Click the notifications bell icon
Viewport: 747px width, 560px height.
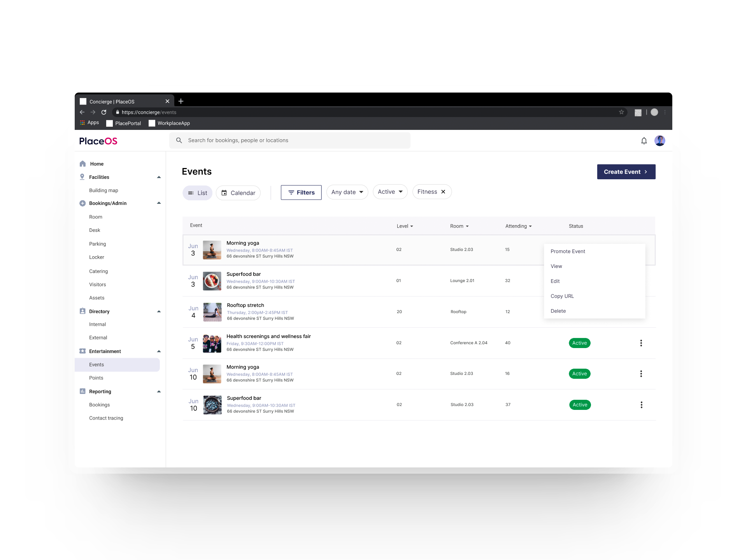point(644,141)
